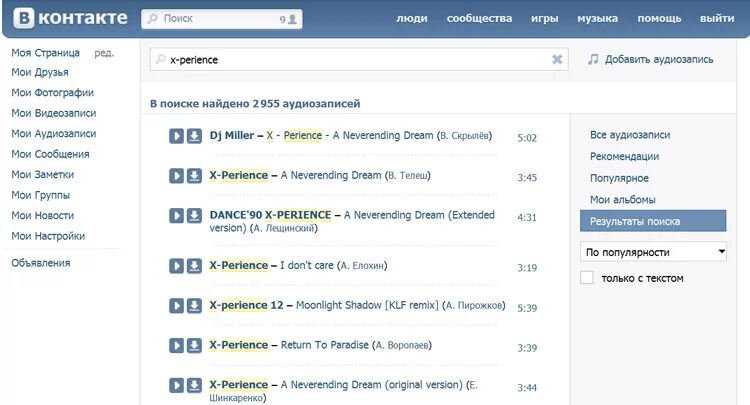Play X-Perience Return To Paradise
This screenshot has width=750, height=405.
click(x=176, y=345)
